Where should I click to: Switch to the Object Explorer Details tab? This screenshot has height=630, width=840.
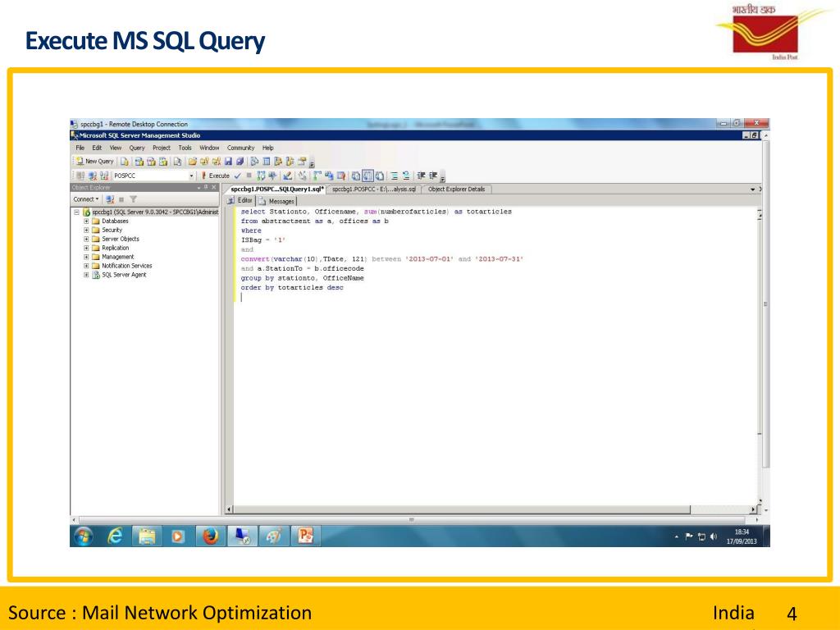click(x=456, y=189)
